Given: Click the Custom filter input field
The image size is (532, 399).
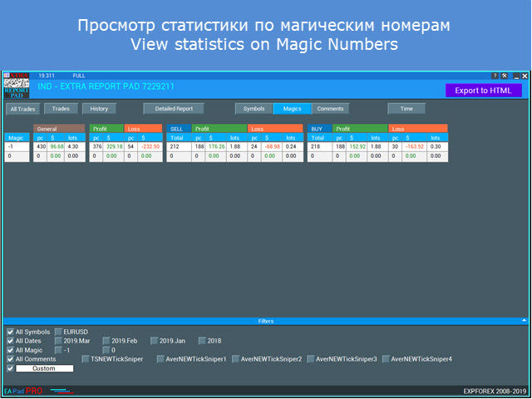Looking at the screenshot, I should tap(44, 368).
